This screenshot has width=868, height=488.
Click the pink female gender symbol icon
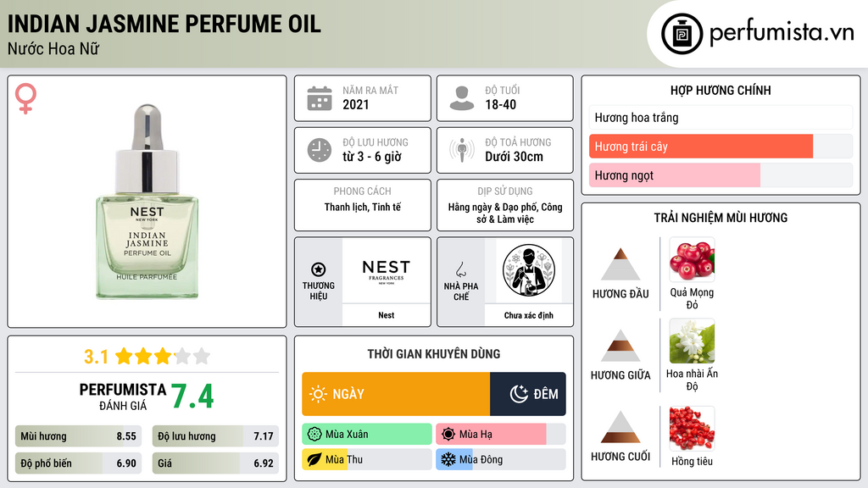tap(25, 98)
